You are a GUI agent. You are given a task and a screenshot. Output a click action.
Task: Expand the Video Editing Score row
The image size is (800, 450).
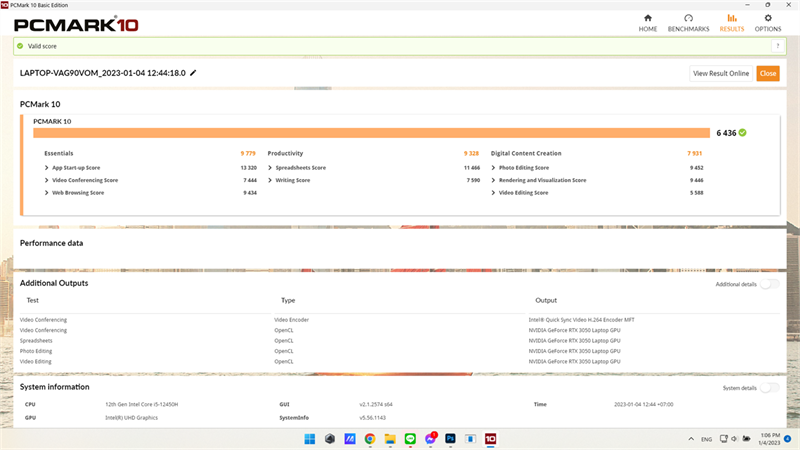click(x=494, y=193)
